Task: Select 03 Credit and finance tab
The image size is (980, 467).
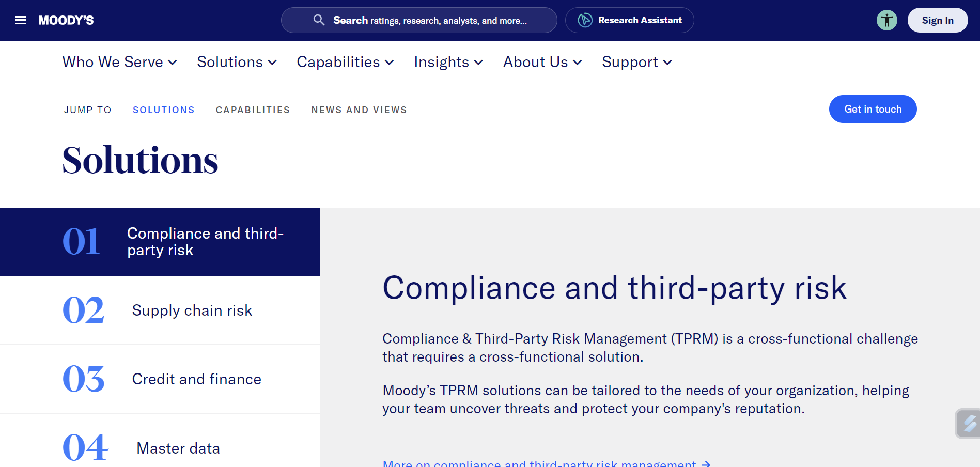Action: tap(160, 379)
